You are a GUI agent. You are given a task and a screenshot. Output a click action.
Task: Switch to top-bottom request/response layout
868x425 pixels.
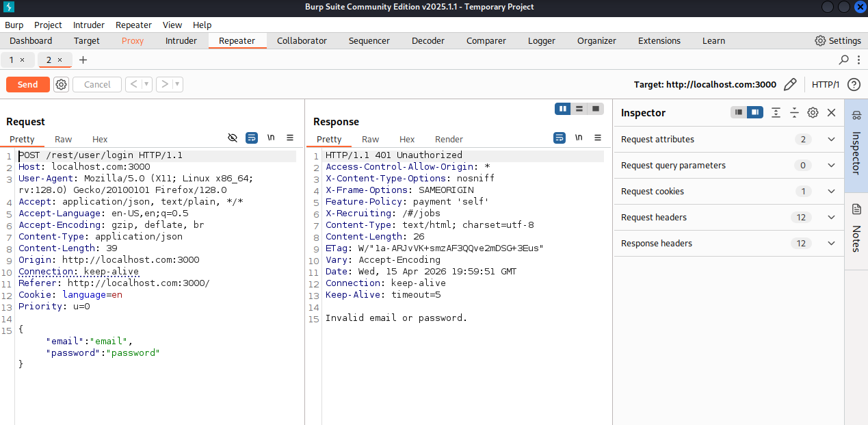pos(579,108)
